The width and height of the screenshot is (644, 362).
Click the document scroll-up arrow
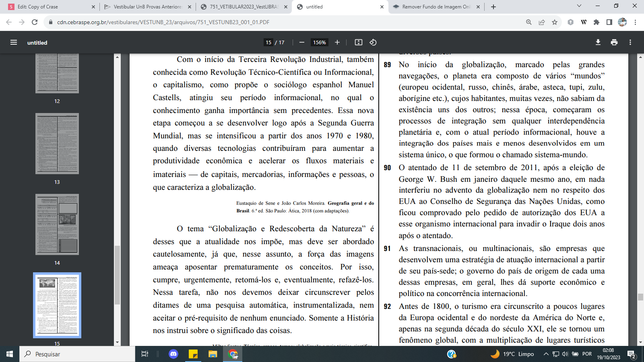(x=640, y=57)
